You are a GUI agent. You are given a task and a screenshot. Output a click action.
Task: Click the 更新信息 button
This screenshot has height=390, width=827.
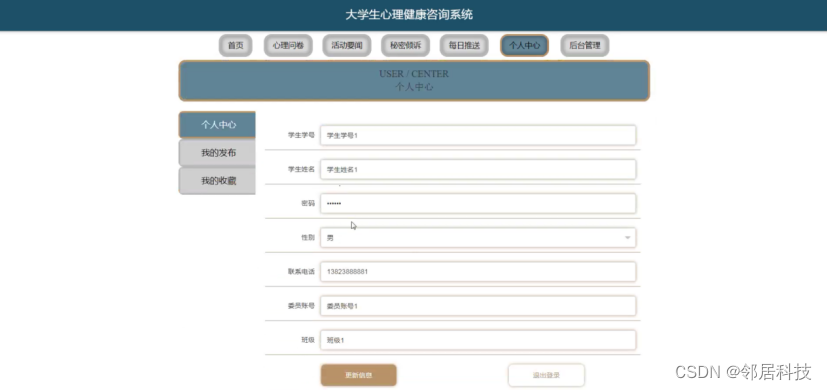click(x=359, y=375)
